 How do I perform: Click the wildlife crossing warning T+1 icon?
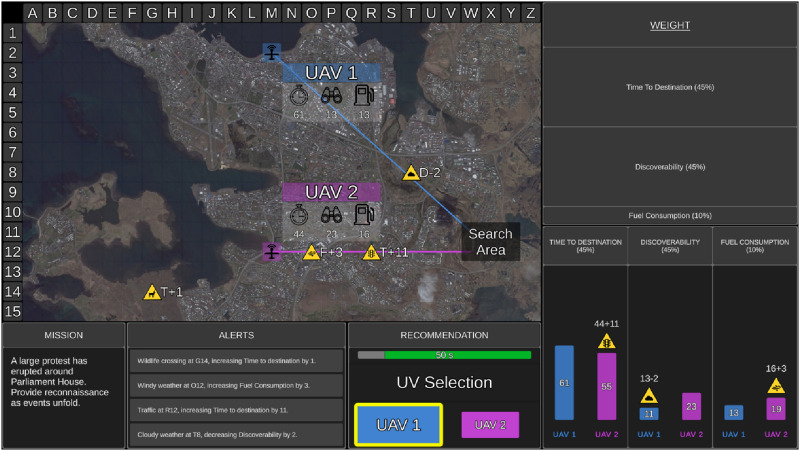tap(151, 292)
